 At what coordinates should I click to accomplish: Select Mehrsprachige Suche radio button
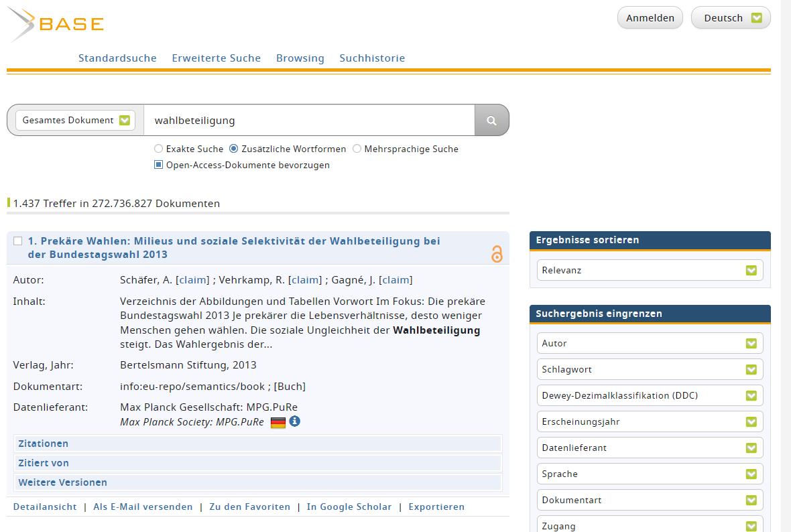pyautogui.click(x=357, y=149)
